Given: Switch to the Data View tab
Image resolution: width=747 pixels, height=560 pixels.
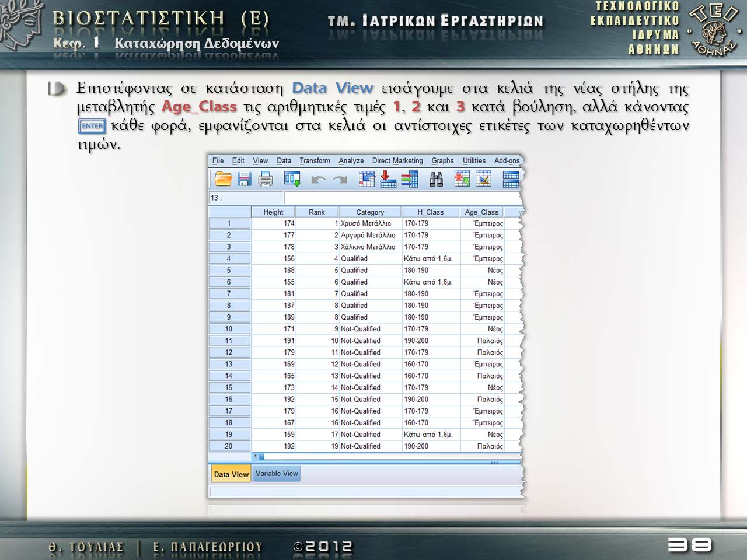Looking at the screenshot, I should coord(231,474).
